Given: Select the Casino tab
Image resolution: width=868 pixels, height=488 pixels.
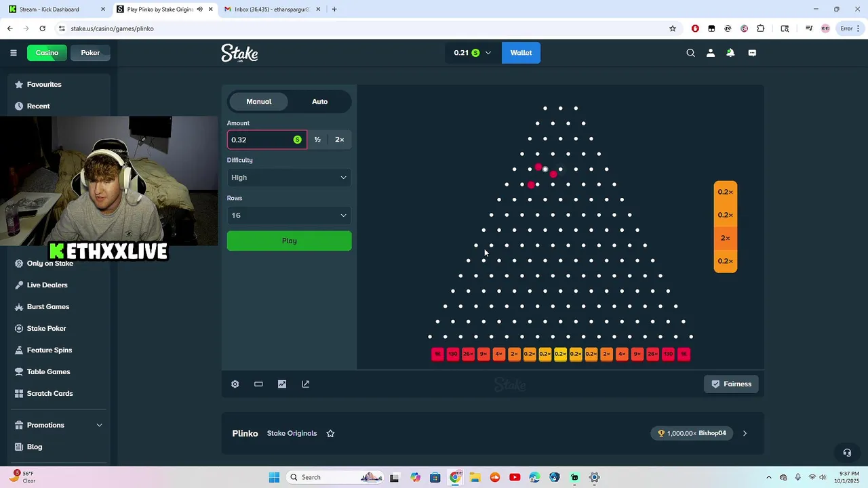Looking at the screenshot, I should coord(47,53).
